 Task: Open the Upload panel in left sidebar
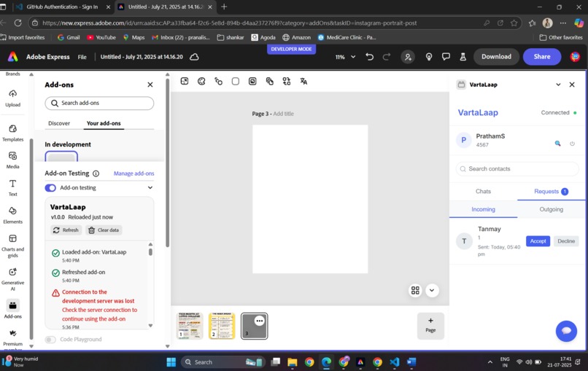(x=12, y=98)
